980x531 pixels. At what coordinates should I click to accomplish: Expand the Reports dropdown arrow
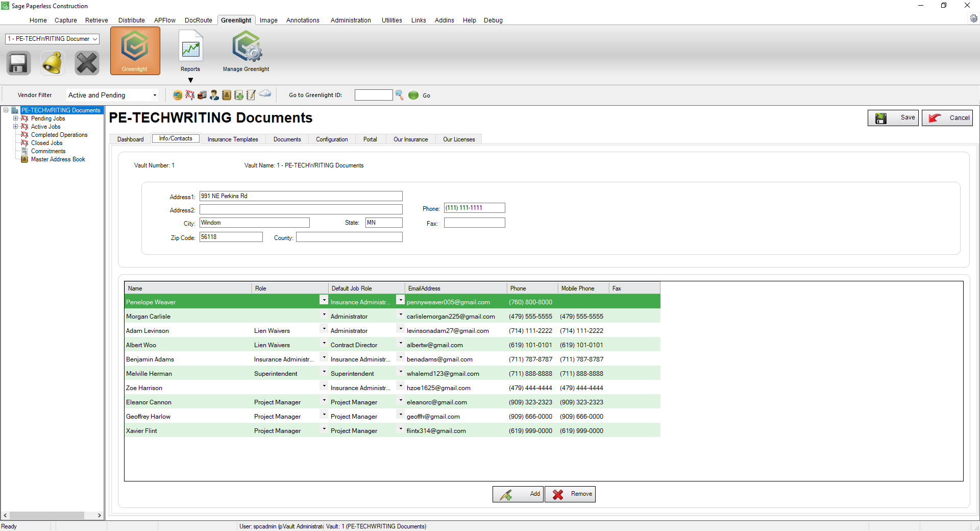click(x=190, y=80)
